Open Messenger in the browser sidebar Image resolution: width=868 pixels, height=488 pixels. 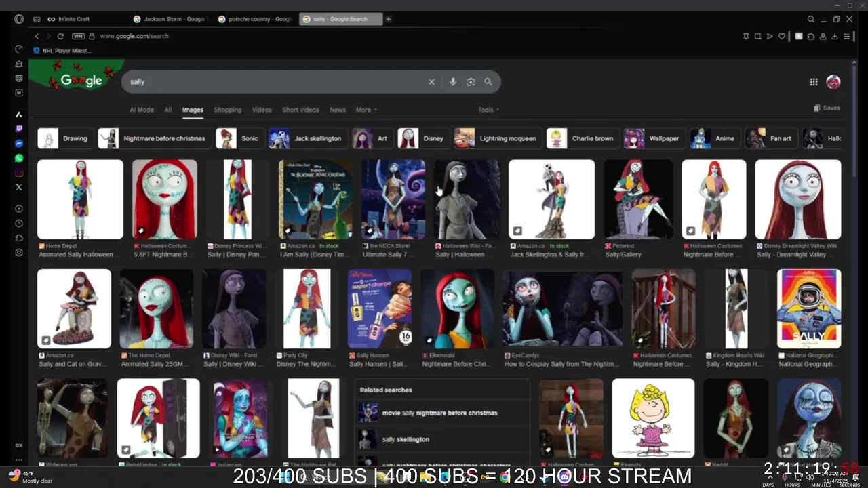coord(19,144)
